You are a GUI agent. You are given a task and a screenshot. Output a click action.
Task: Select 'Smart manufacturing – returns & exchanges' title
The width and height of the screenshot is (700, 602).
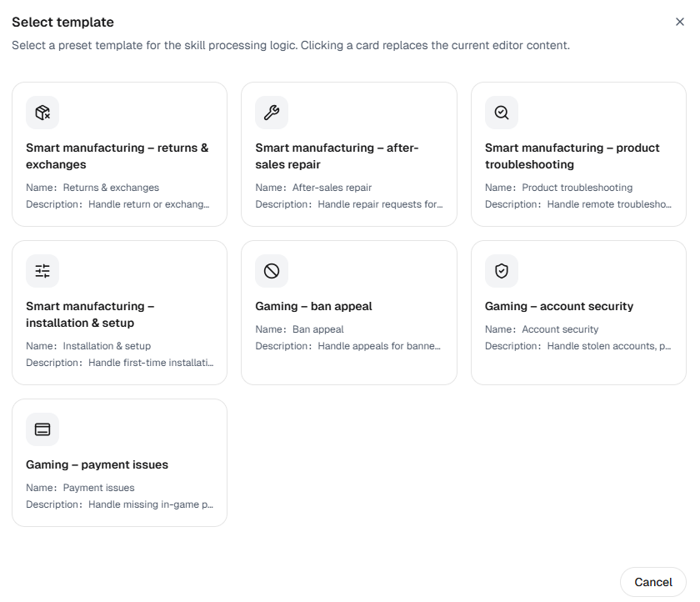click(117, 156)
